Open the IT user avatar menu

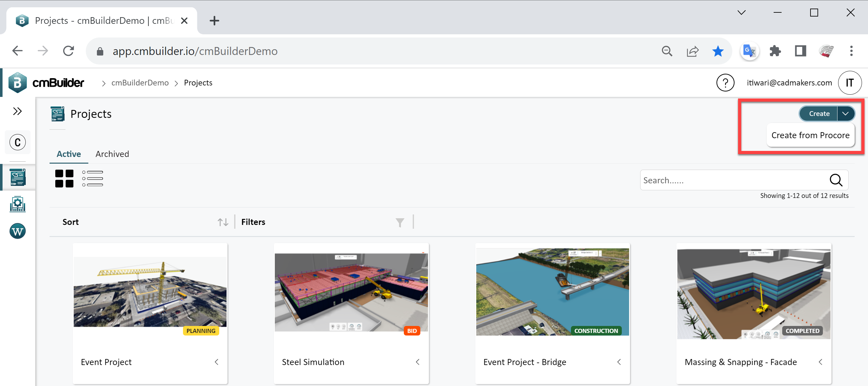pos(850,83)
